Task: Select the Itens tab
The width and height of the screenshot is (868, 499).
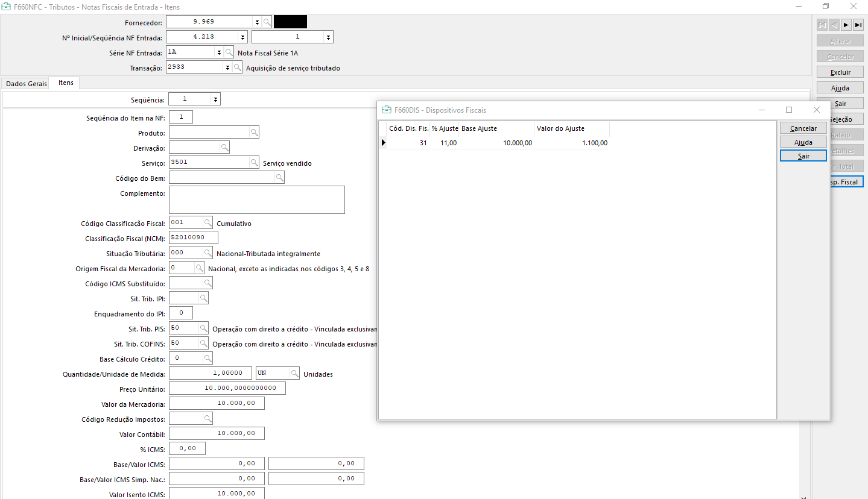Action: 66,83
